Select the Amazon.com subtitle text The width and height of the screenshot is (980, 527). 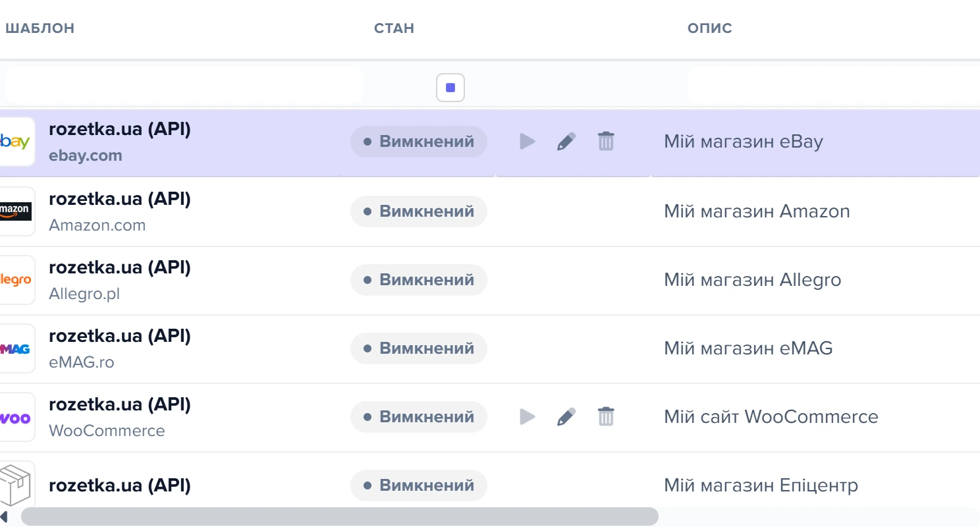[x=97, y=225]
